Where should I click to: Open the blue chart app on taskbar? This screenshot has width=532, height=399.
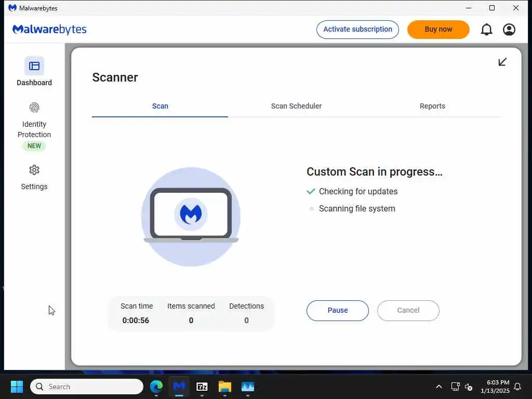click(248, 387)
